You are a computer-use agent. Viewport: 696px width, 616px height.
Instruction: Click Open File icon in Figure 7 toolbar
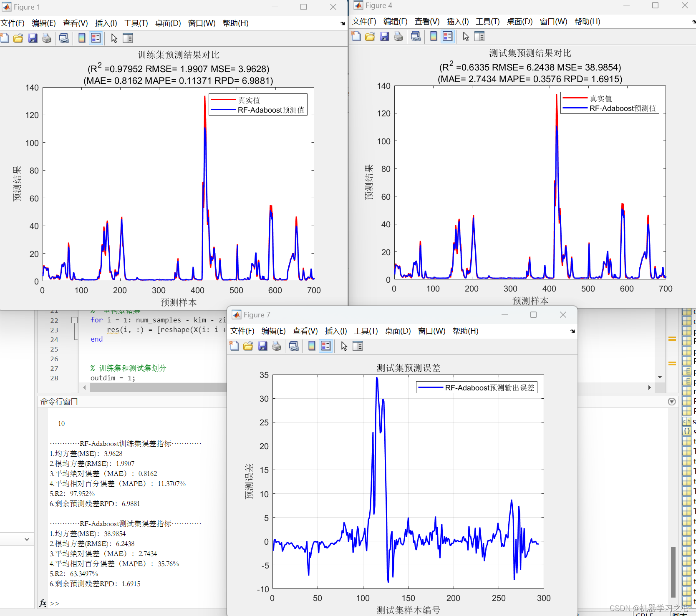pyautogui.click(x=248, y=346)
